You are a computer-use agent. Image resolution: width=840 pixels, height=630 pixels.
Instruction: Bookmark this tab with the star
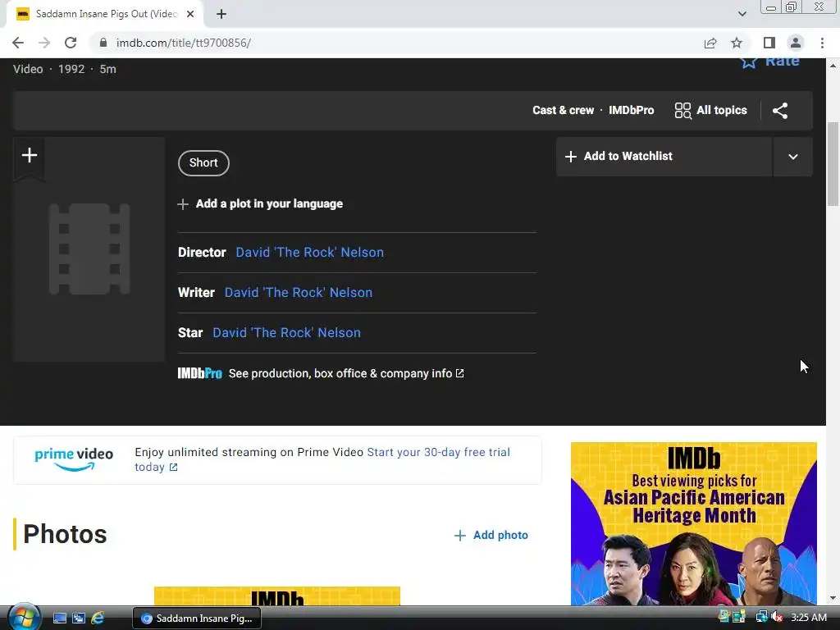(737, 43)
